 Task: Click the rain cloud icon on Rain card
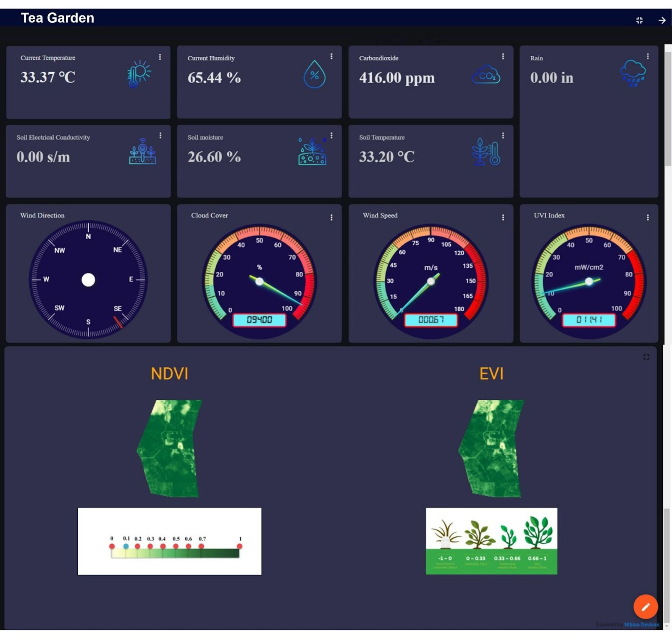(633, 74)
